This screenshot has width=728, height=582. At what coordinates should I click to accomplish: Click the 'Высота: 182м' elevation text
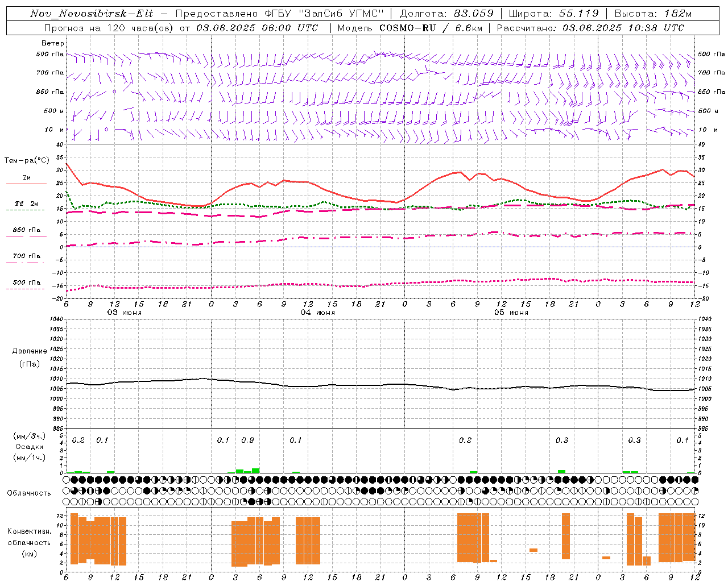[x=653, y=14]
